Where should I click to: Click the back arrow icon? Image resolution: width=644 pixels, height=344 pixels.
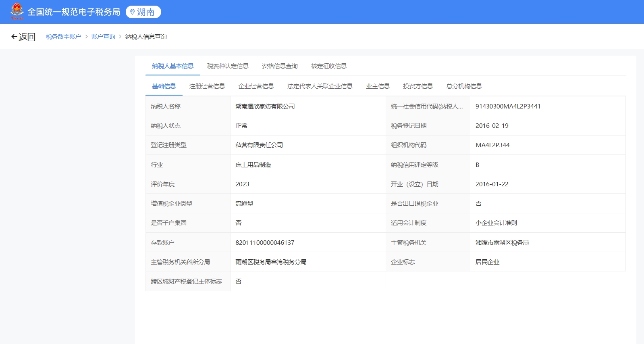(14, 37)
